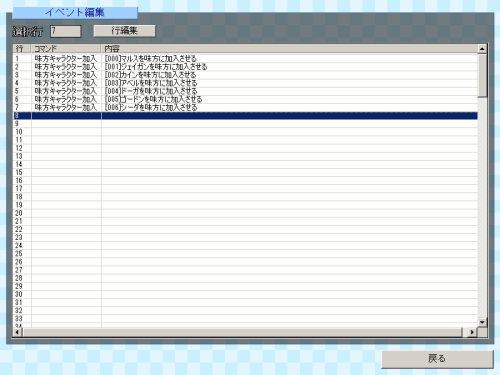Click the 内容 column header
The height and width of the screenshot is (375, 500).
pos(290,49)
